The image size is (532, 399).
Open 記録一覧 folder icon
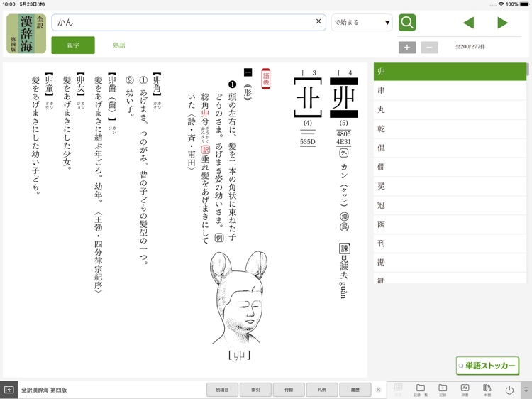(421, 390)
